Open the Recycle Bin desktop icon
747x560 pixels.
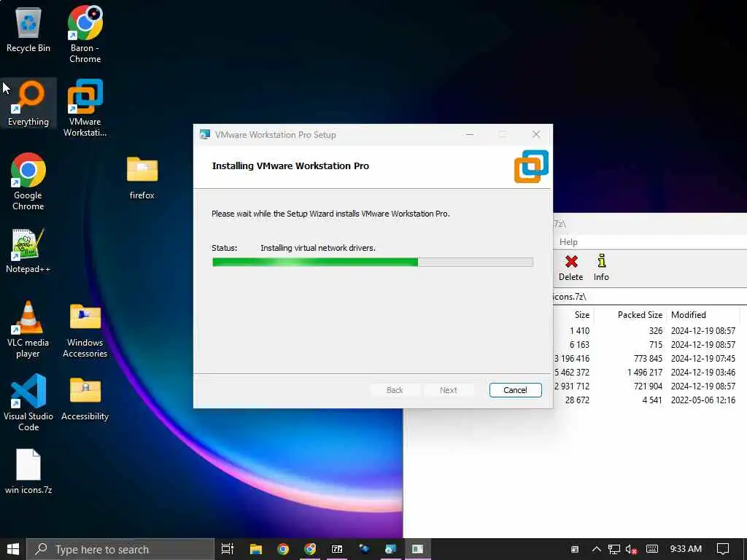pyautogui.click(x=28, y=31)
